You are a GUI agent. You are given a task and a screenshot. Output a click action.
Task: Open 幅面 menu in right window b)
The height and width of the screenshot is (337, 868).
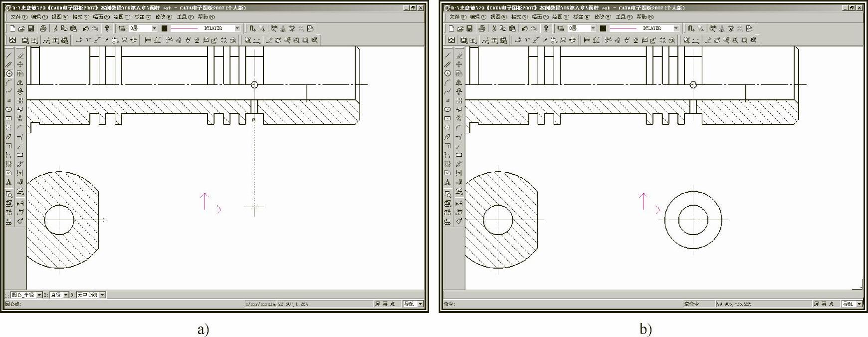coord(540,17)
